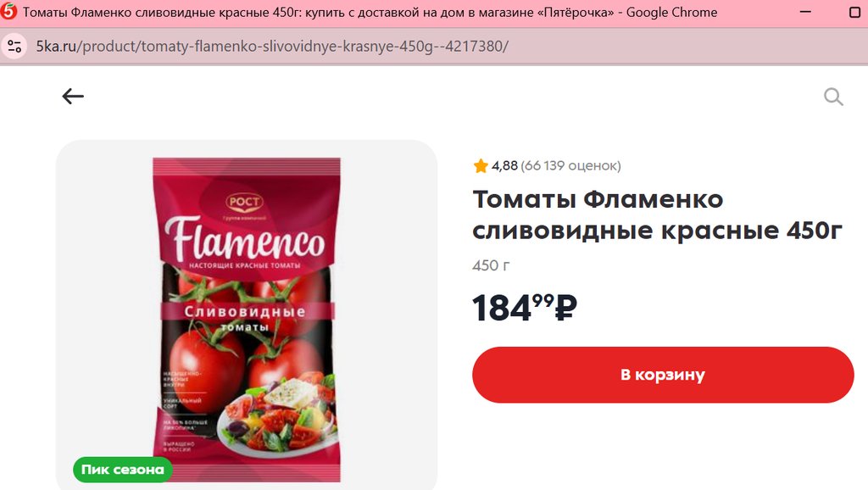The image size is (868, 490).
Task: Click the Пик сезона green badge
Action: [x=122, y=470]
